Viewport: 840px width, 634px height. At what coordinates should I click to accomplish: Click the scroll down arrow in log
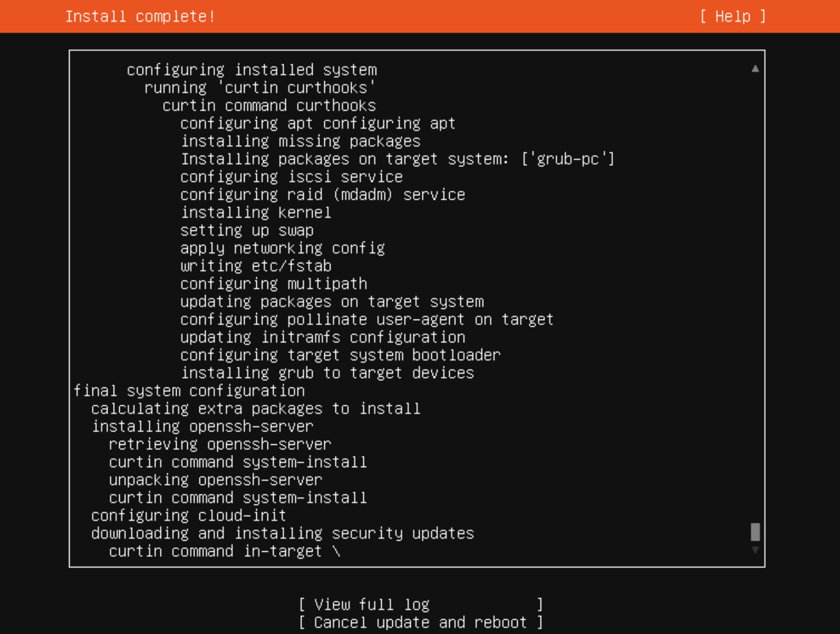point(755,550)
